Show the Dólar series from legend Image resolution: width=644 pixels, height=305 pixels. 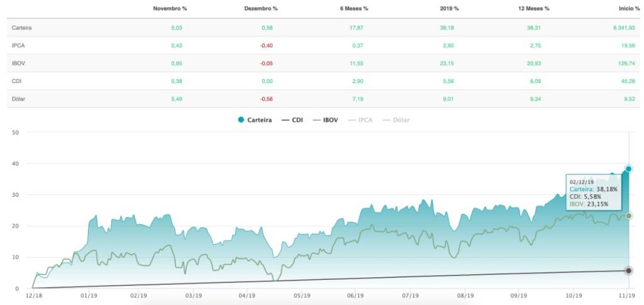pyautogui.click(x=396, y=119)
